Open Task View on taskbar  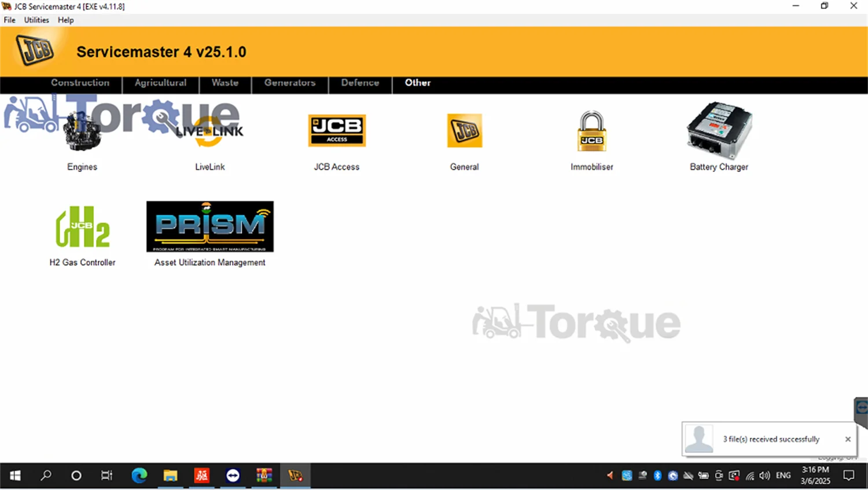tap(106, 476)
